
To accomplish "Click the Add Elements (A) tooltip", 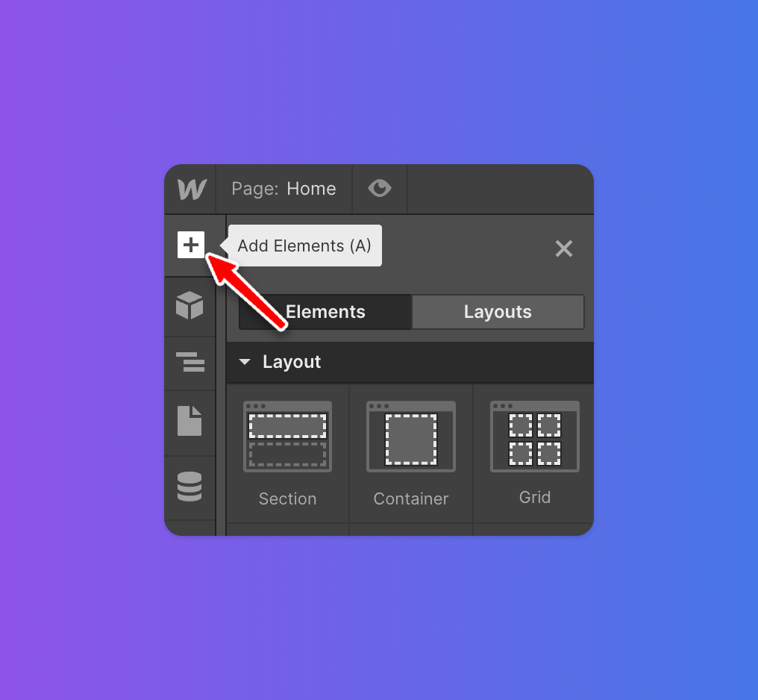I will click(x=304, y=246).
